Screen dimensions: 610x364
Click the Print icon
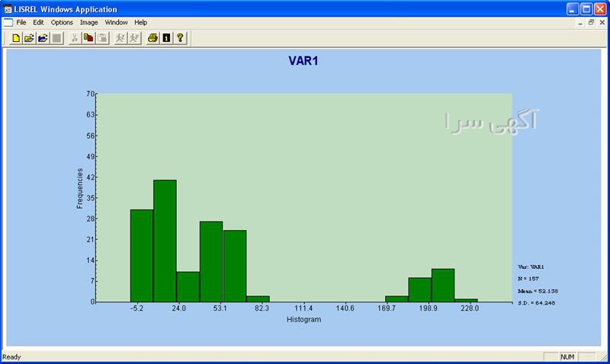[x=152, y=38]
